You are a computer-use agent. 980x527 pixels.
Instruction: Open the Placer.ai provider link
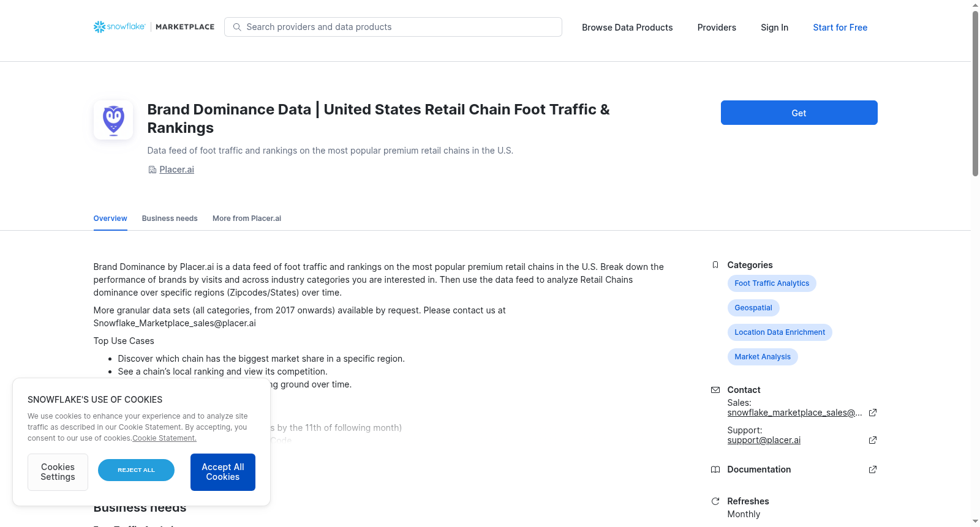point(176,170)
